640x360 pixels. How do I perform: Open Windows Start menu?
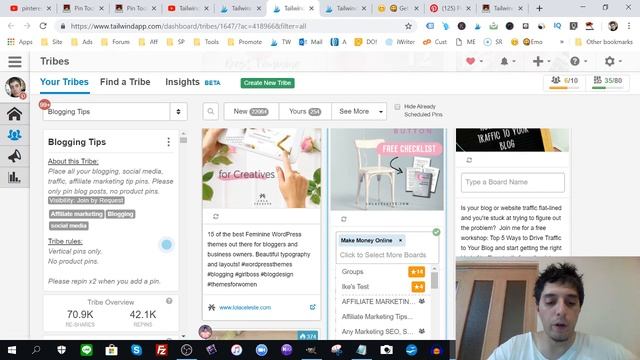coord(12,350)
